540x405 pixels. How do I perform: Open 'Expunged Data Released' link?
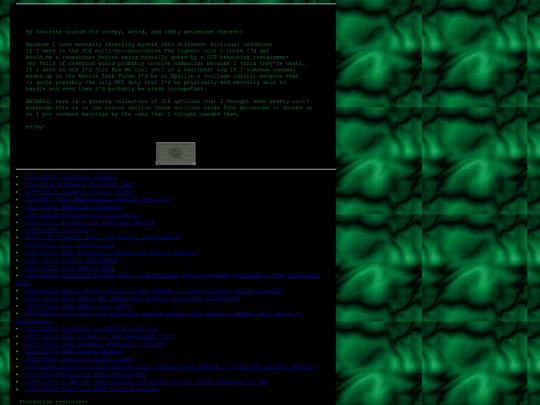point(85,374)
